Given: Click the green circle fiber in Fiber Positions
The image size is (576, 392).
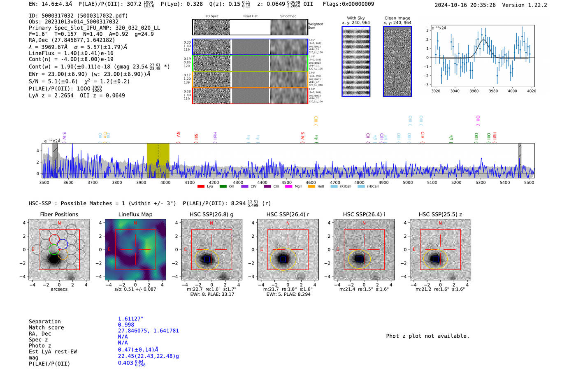Looking at the screenshot, I should [x=53, y=249].
